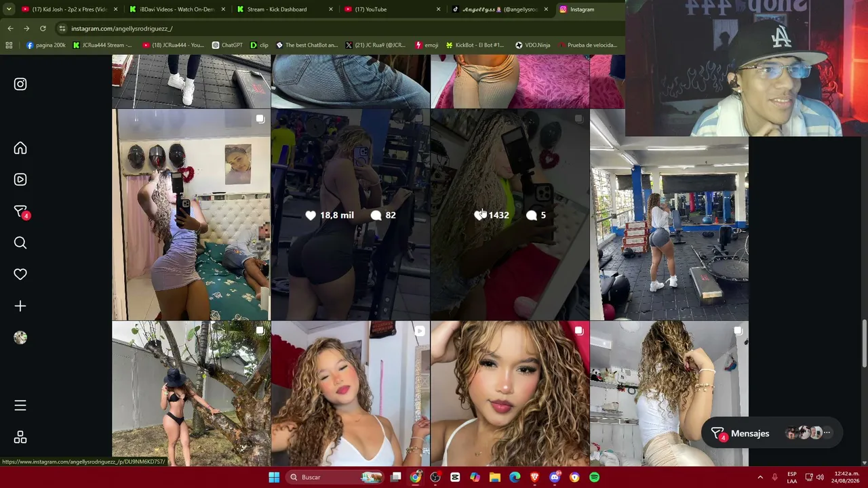
Task: Open Instagram home from the sidebar
Action: (20, 148)
